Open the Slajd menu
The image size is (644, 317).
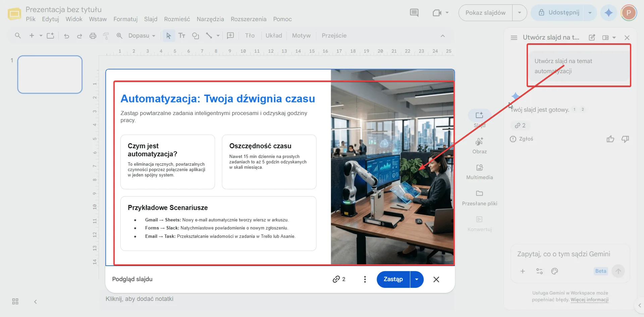pos(151,19)
